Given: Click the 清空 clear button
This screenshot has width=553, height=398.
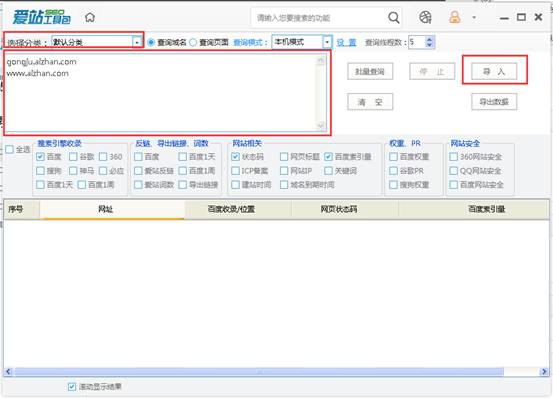Looking at the screenshot, I should [370, 102].
